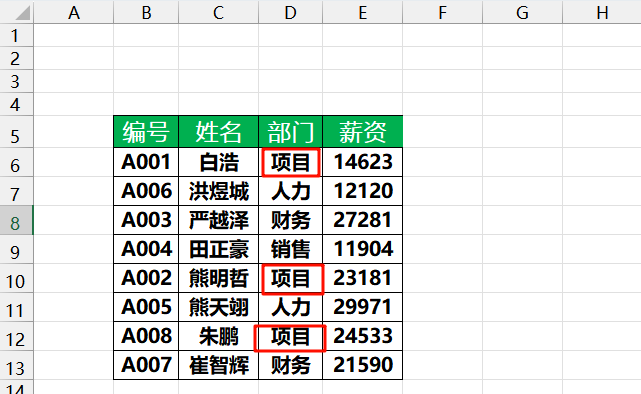
Task: Click the 部门 header cell
Action: pyautogui.click(x=290, y=132)
